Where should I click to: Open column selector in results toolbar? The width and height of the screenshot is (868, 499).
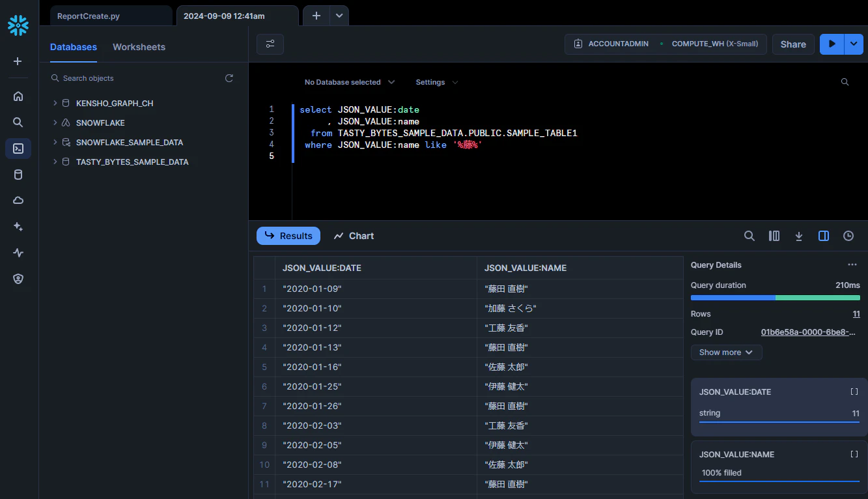pos(774,236)
